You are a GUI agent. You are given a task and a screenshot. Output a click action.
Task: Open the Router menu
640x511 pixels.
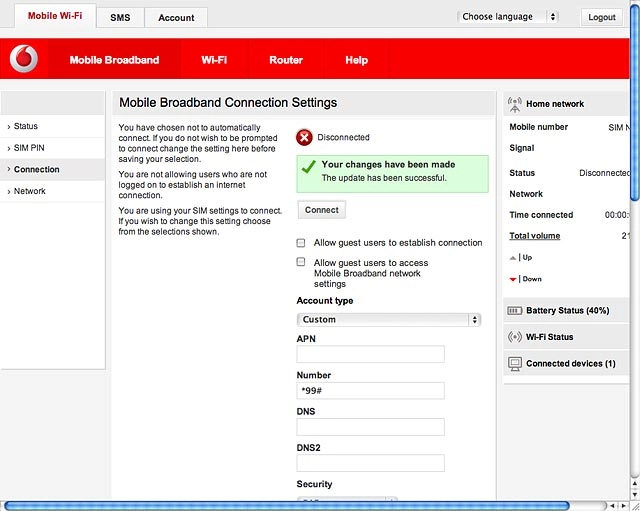286,60
